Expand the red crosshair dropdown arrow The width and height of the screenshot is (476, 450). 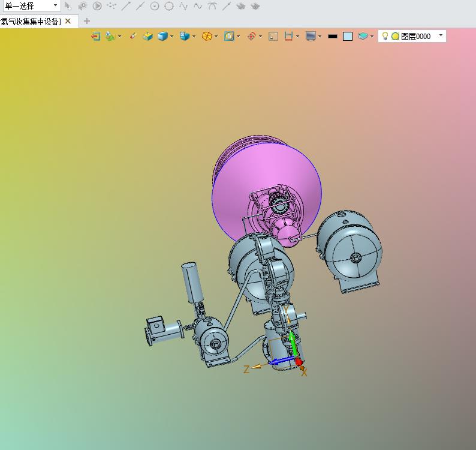pos(261,37)
